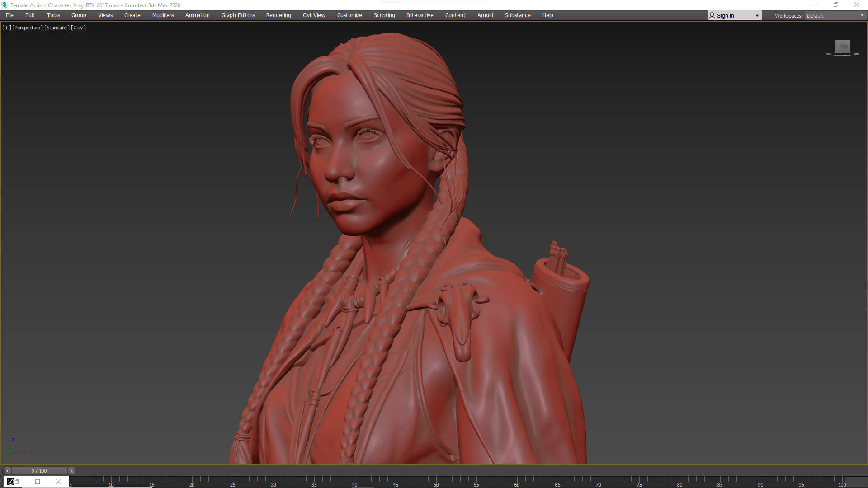Click the 0 / 100 time slider
The width and height of the screenshot is (868, 488).
click(39, 471)
